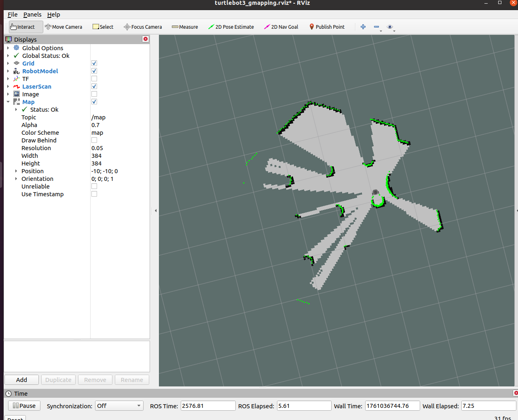Click the Map display icon
518x420 pixels.
coord(17,102)
